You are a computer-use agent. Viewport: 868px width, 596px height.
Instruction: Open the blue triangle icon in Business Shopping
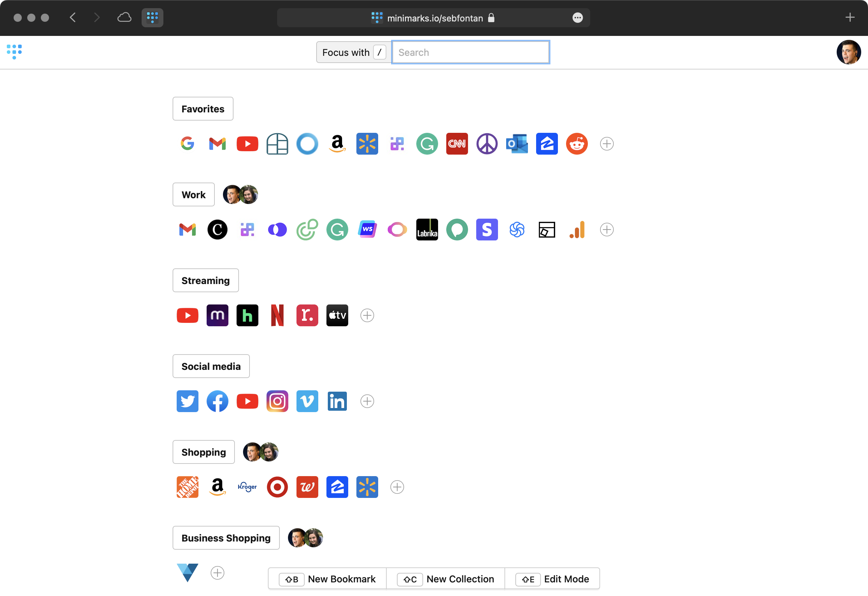coord(188,573)
